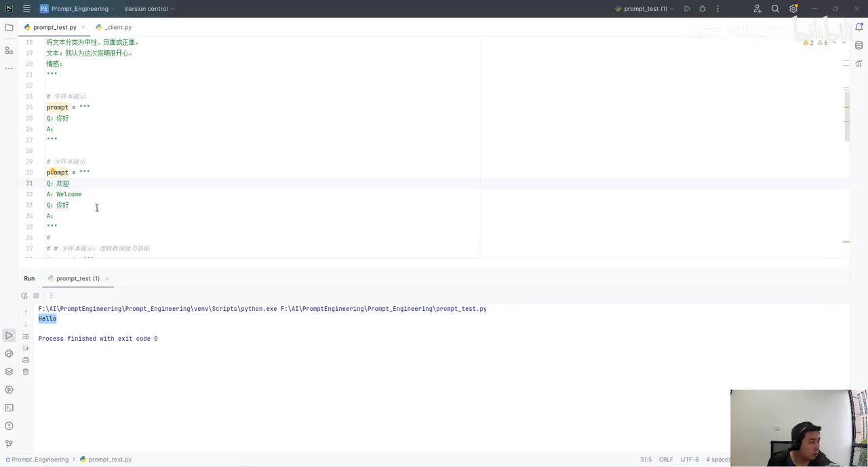Open IDE settings gear
Image resolution: width=868 pixels, height=467 pixels.
pos(793,9)
